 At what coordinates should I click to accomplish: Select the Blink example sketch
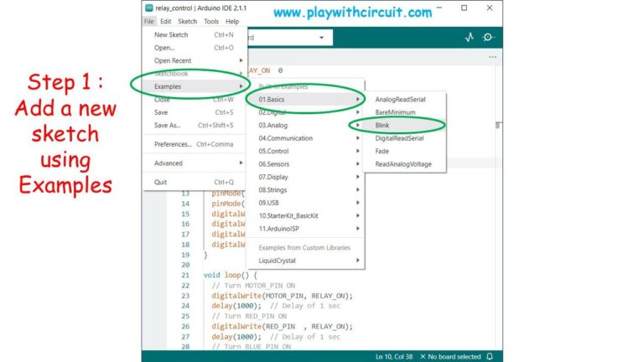click(x=404, y=125)
